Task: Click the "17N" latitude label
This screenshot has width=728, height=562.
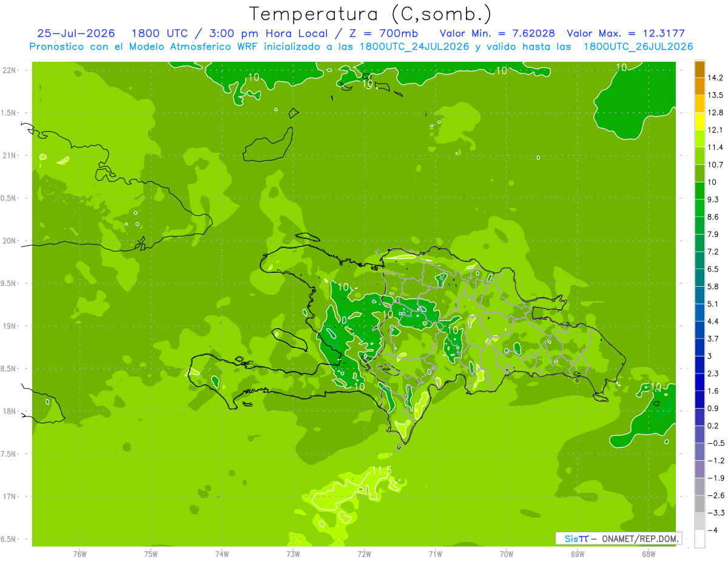Action: [10, 497]
